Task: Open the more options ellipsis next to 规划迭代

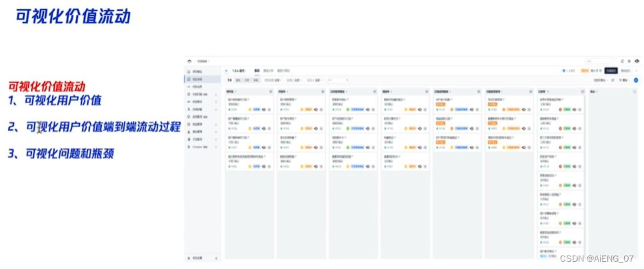Action: tap(636, 71)
